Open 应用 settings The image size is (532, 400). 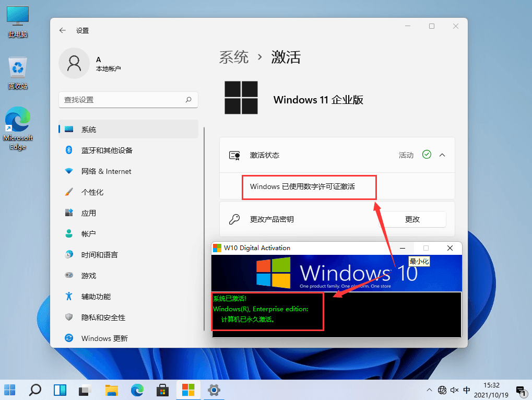click(128, 213)
